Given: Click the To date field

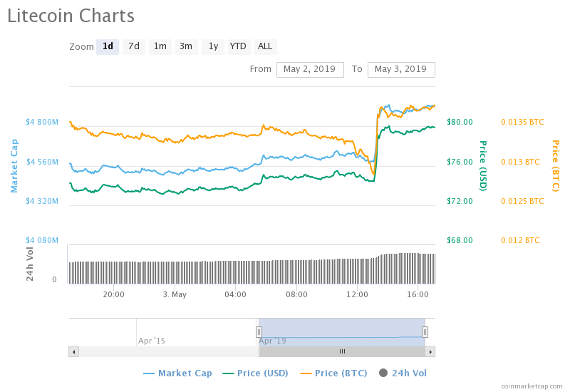Looking at the screenshot, I should [400, 69].
